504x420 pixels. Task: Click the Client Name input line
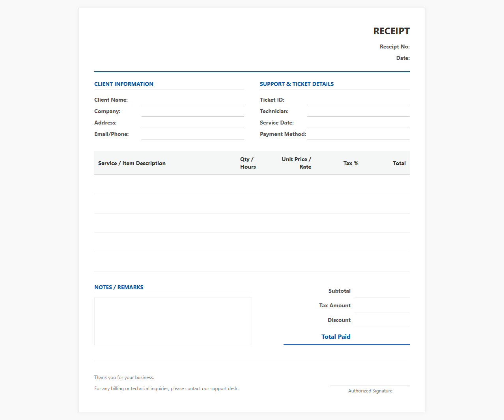(x=193, y=100)
